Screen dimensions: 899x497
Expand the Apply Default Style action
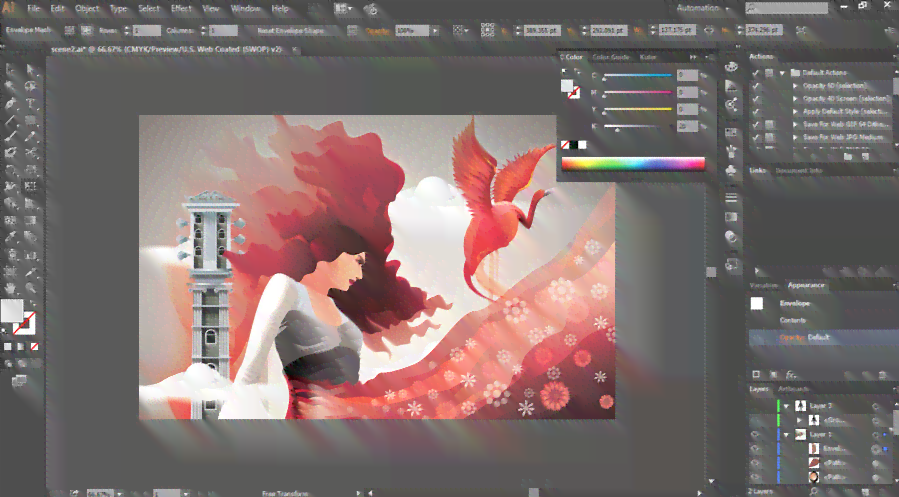[795, 112]
